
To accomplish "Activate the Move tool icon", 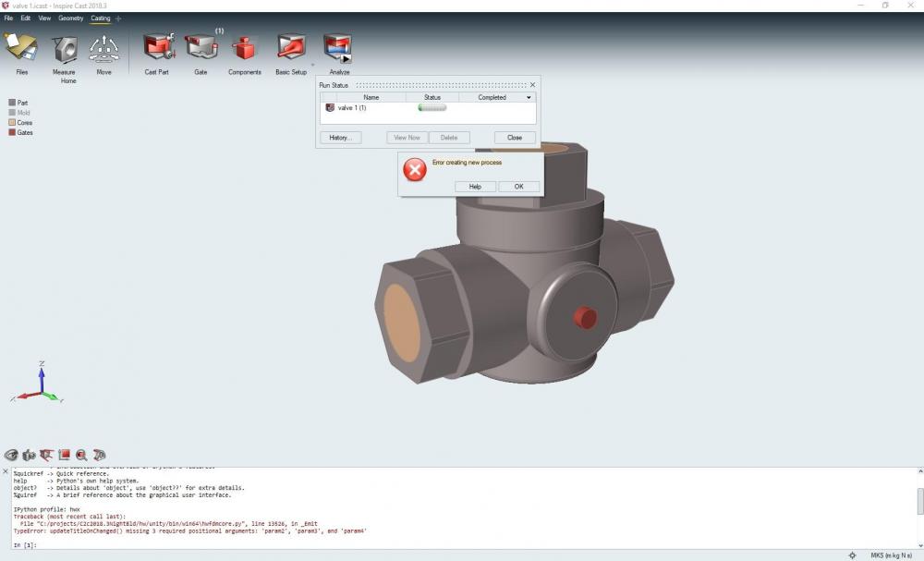I will click(103, 48).
